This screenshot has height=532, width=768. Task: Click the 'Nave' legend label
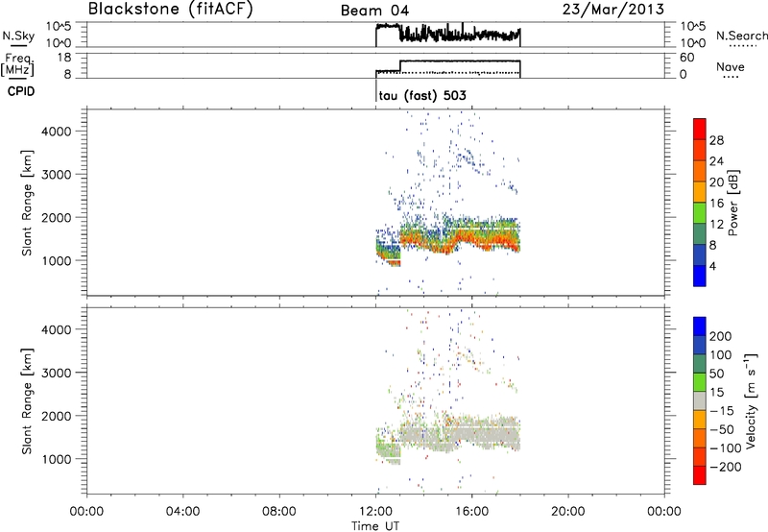coord(731,66)
